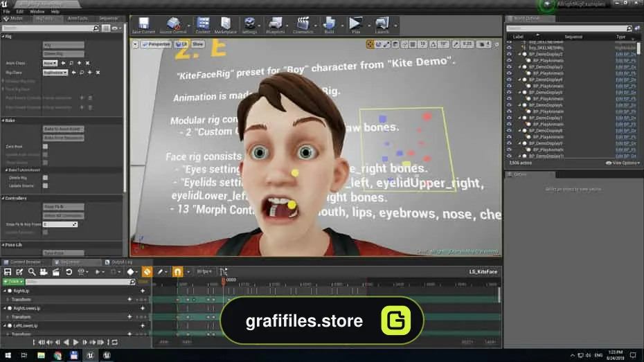This screenshot has width=644, height=362.
Task: Open the Edit menu
Action: click(19, 12)
